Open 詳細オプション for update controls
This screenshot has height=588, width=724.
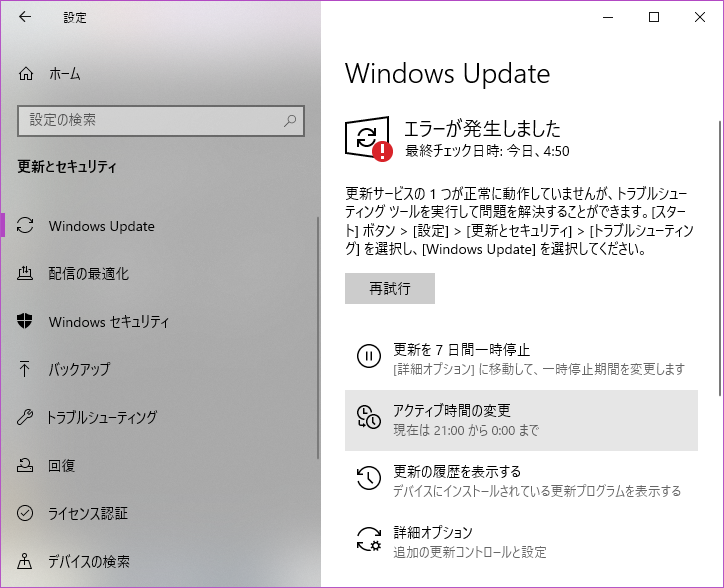coord(521,542)
